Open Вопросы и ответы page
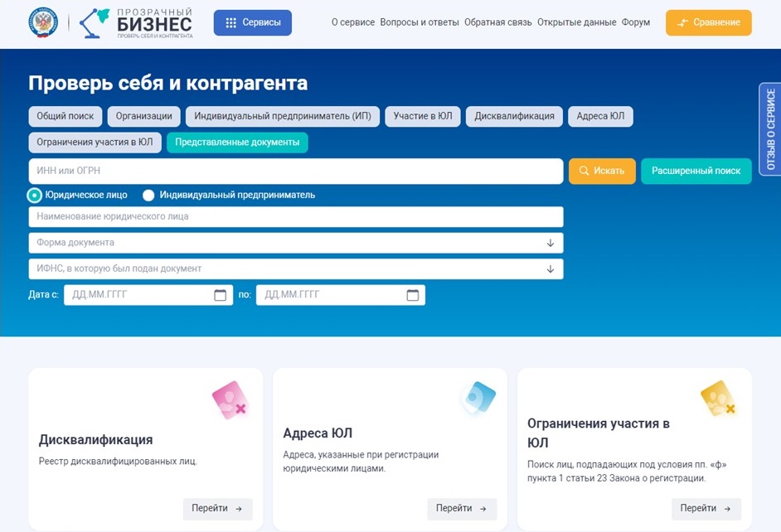 pos(420,22)
